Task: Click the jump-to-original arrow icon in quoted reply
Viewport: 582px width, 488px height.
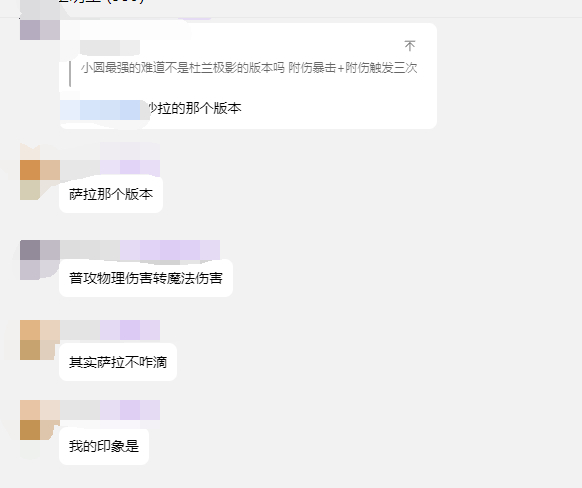Action: [409, 46]
